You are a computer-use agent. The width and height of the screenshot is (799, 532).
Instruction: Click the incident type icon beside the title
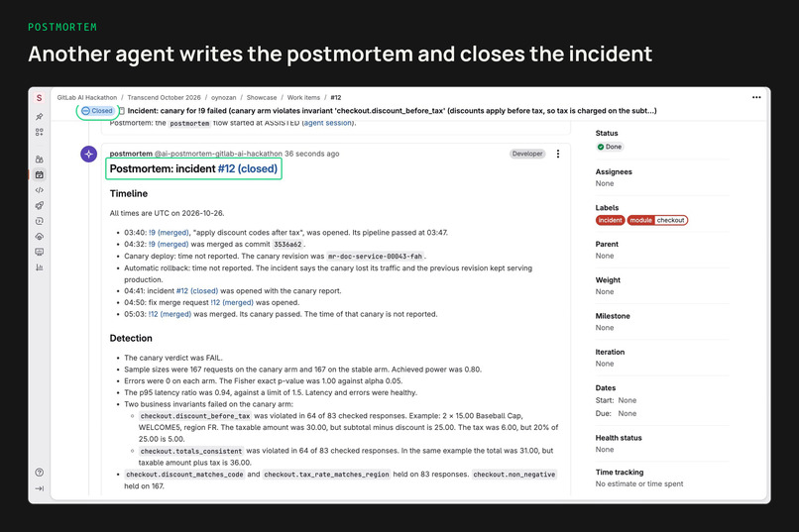(x=122, y=111)
